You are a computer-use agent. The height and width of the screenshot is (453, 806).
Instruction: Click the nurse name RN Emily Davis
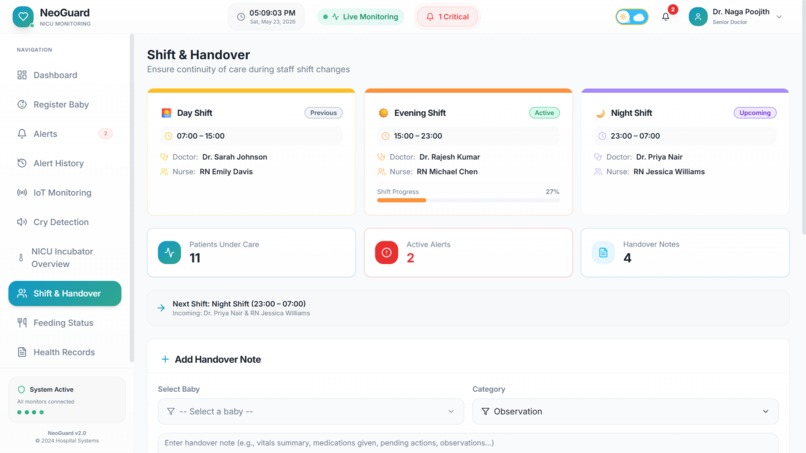coord(226,172)
